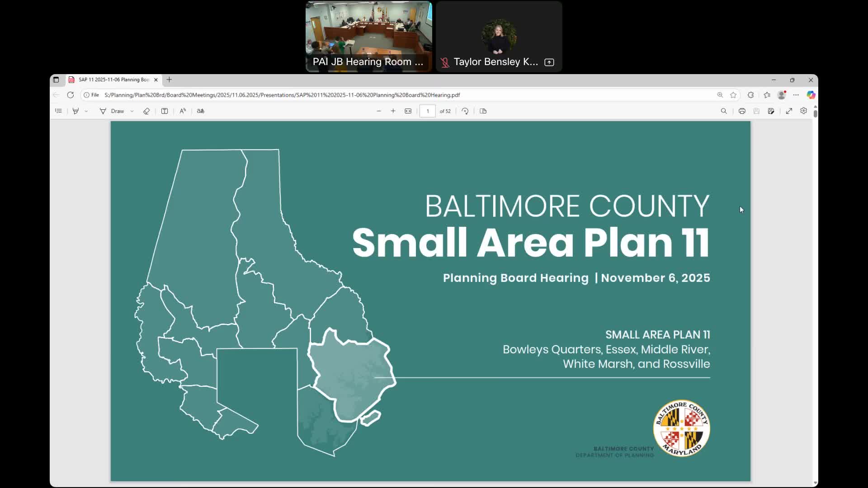Click the Save as icon
868x488 pixels.
[771, 111]
